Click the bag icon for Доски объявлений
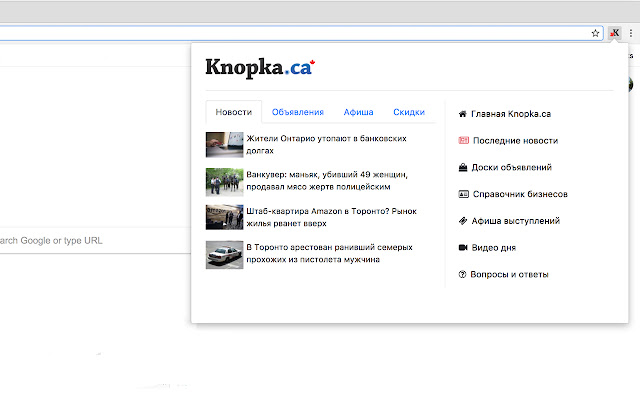640x400 pixels. 463,167
